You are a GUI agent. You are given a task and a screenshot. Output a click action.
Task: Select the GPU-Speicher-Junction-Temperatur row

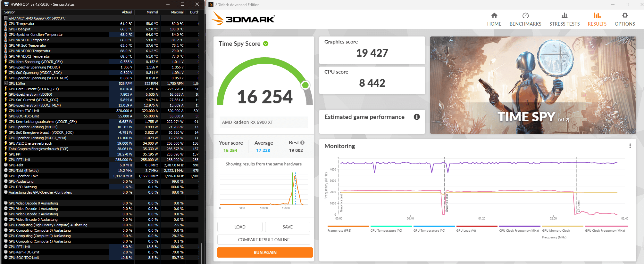tap(101, 35)
